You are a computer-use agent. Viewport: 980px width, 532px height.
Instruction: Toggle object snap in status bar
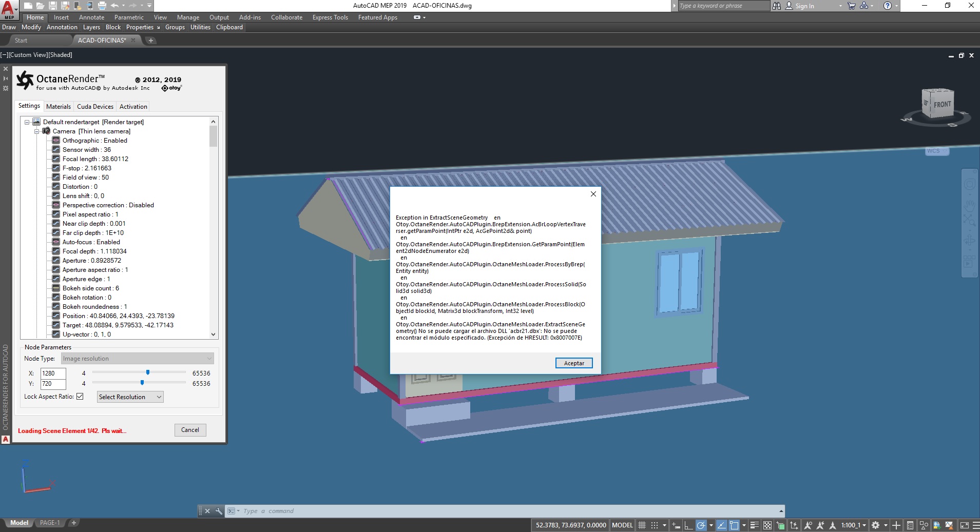pyautogui.click(x=734, y=525)
